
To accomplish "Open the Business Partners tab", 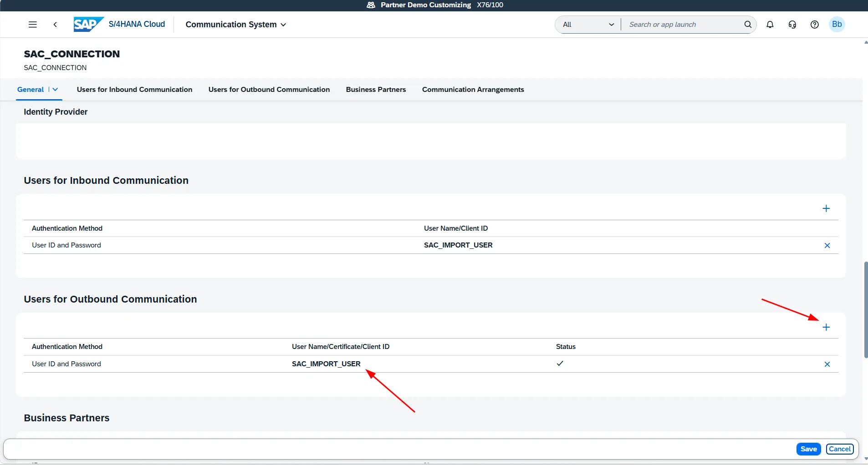I will [376, 90].
